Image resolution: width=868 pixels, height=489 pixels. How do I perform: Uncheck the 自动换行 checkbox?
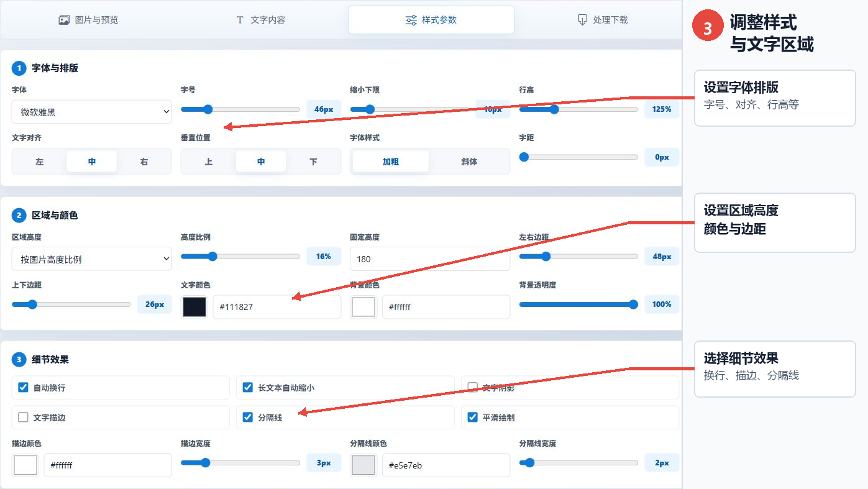[24, 387]
